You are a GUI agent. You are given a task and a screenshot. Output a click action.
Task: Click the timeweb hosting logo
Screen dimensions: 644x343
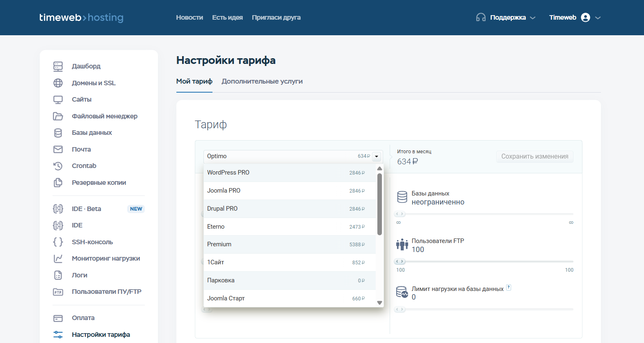(81, 18)
